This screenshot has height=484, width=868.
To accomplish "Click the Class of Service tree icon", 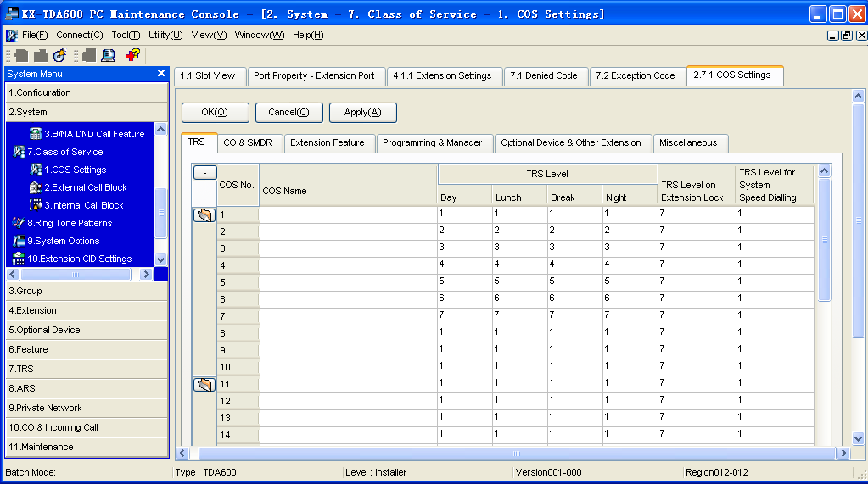I will coord(19,152).
